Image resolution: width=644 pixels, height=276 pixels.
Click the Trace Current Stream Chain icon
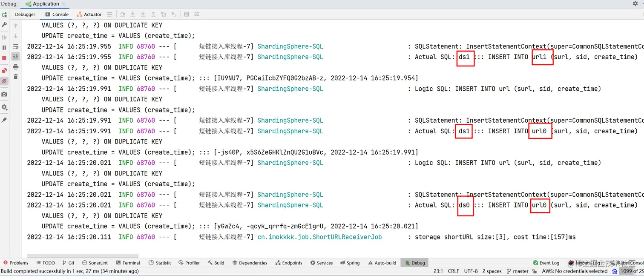tap(197, 14)
